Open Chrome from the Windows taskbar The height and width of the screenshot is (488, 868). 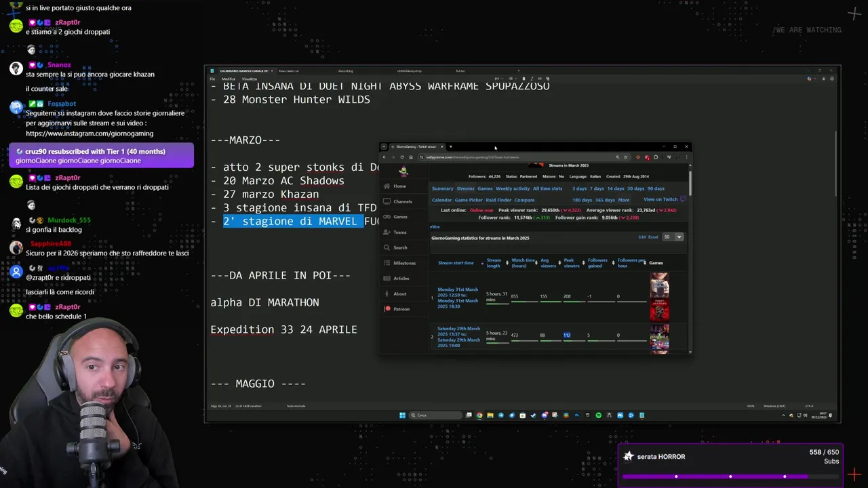(x=479, y=415)
